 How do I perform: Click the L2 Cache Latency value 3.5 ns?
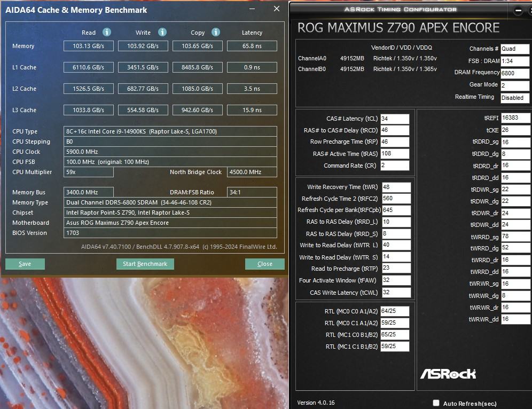(x=252, y=89)
